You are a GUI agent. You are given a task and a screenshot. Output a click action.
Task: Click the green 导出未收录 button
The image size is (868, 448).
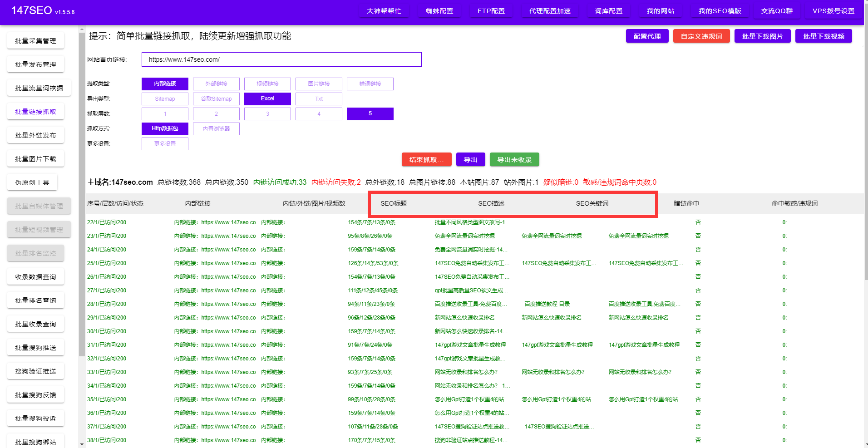click(514, 160)
